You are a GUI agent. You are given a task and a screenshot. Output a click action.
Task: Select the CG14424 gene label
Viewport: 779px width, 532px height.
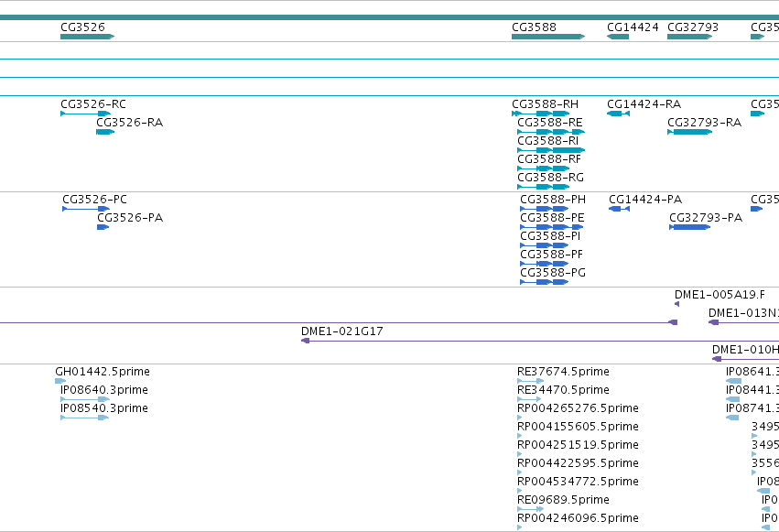pos(633,27)
